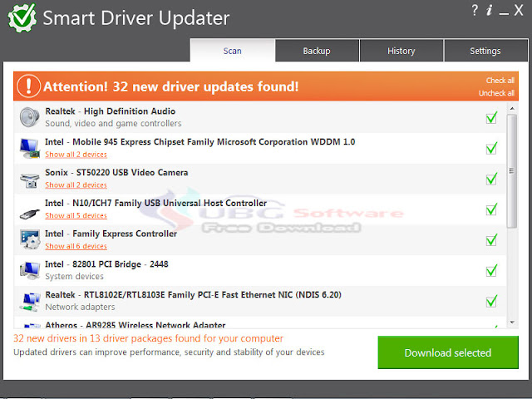Click the scrollbar up arrow
Image resolution: width=532 pixels, height=399 pixels.
[x=512, y=109]
